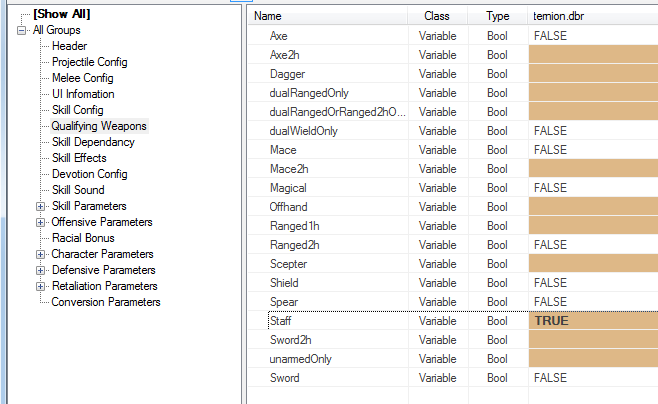Select the Conversion Parameters group
The image size is (658, 404).
coord(106,302)
